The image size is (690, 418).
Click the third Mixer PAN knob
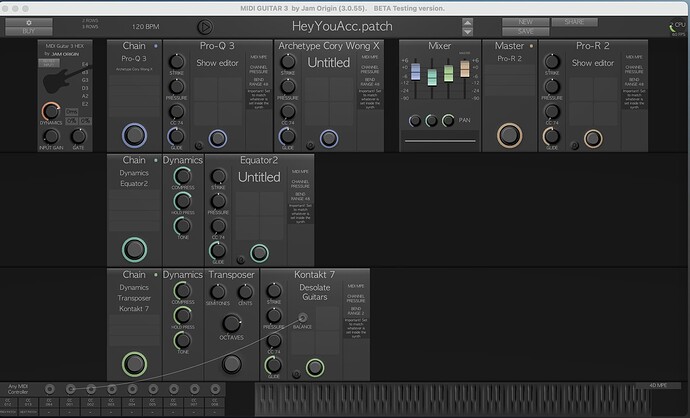[x=448, y=120]
